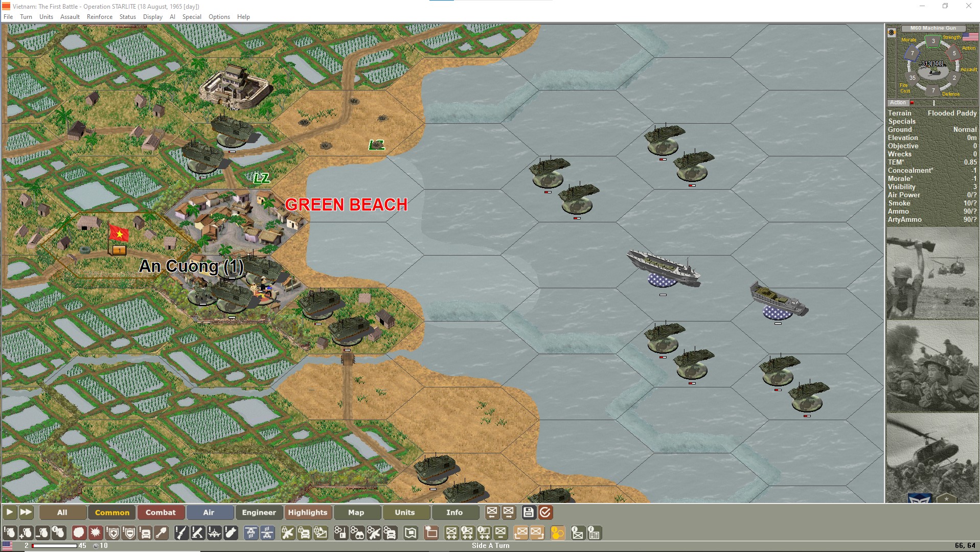Click the shield with minus icon
The image size is (980, 552).
tap(129, 533)
